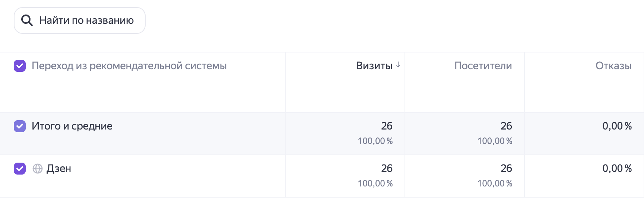The image size is (644, 198).
Task: Sort table by Отказы column
Action: 613,66
